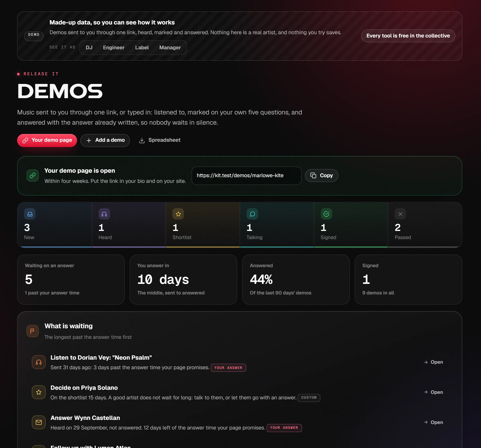The height and width of the screenshot is (448, 481).
Task: Click the "RELEASE IT" label above Demos
Action: pos(41,74)
